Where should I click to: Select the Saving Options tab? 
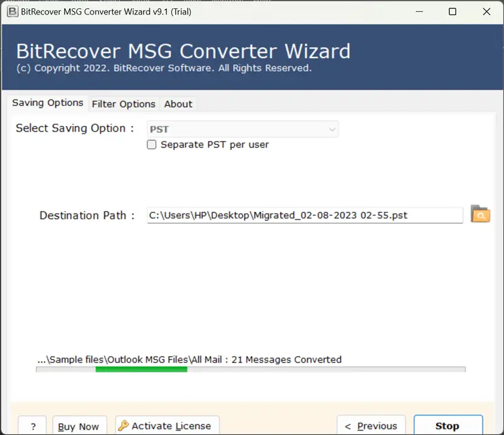[x=47, y=103]
